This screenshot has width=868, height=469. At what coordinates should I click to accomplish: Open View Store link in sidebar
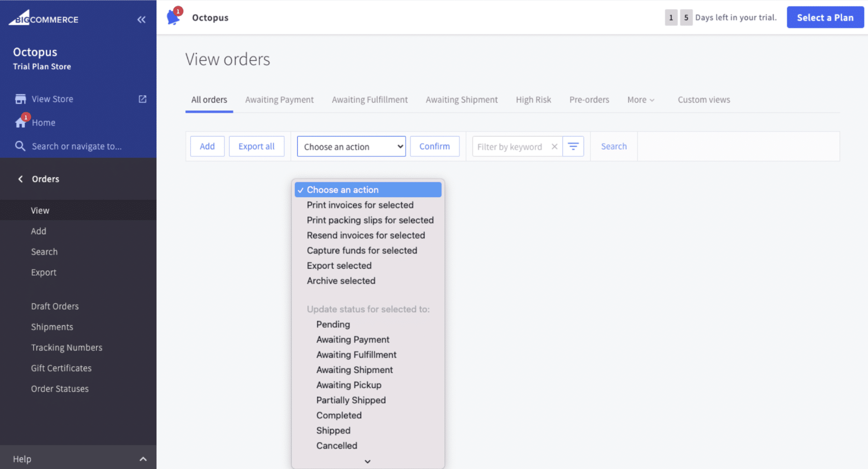tap(52, 99)
